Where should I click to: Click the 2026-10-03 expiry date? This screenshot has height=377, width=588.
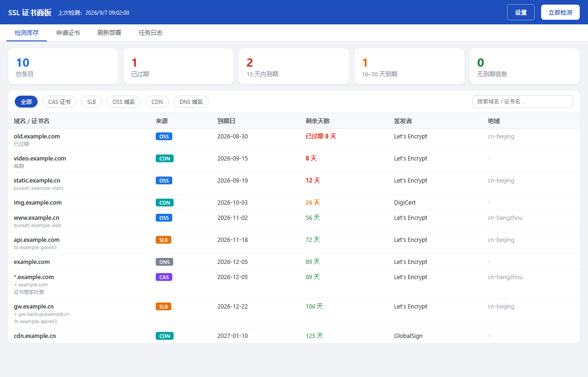[x=232, y=202]
